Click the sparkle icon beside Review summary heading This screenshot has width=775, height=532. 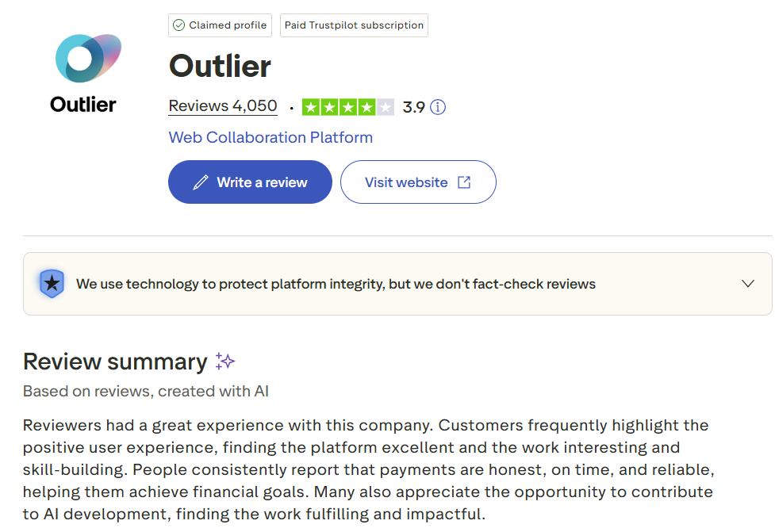pos(224,361)
